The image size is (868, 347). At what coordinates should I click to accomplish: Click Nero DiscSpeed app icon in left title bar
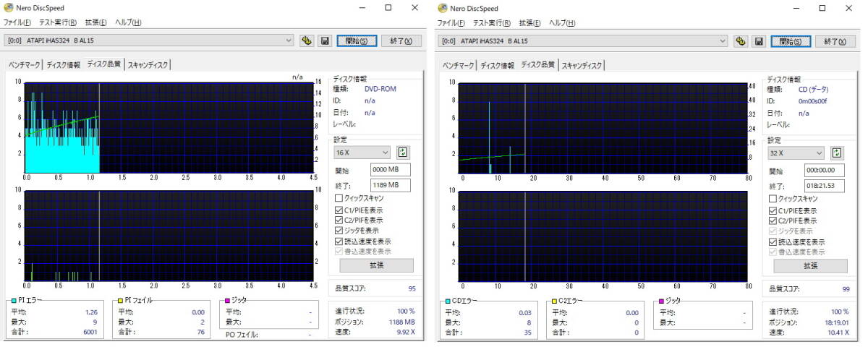[x=8, y=8]
